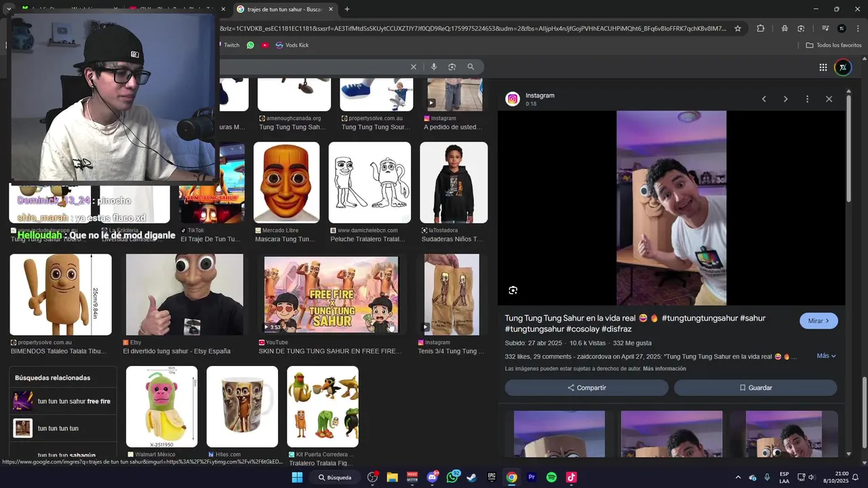This screenshot has height=488, width=868.
Task: Open the Google apps grid
Action: [x=823, y=67]
